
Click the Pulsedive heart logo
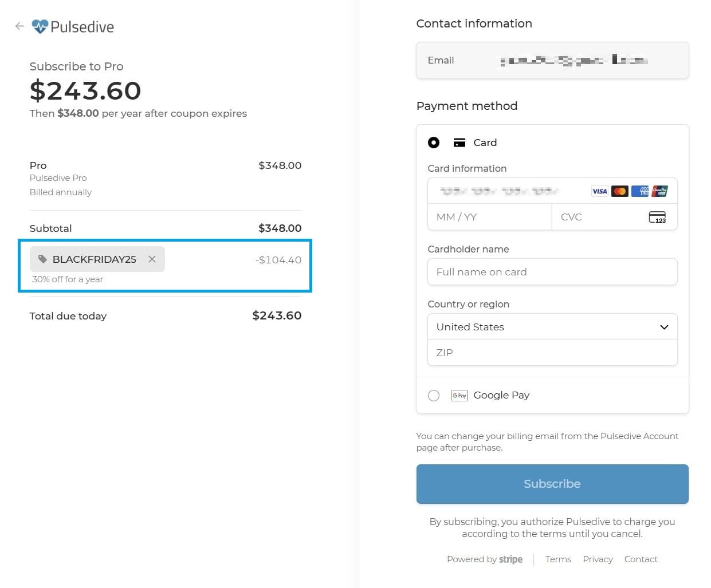[40, 26]
